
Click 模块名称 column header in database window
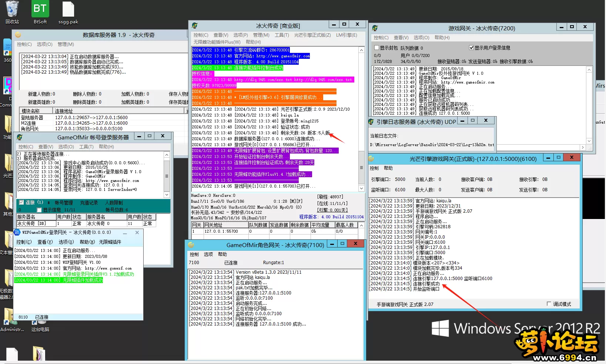pos(36,111)
